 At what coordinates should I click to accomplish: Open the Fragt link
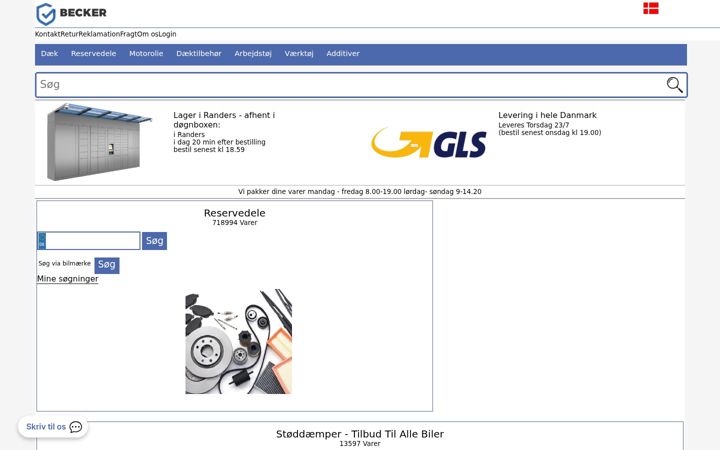coord(129,34)
